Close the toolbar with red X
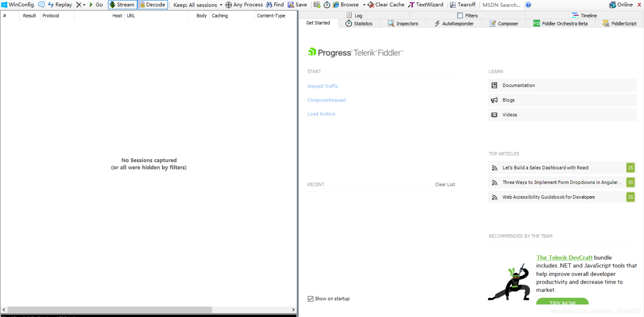This screenshot has height=317, width=644. point(639,5)
